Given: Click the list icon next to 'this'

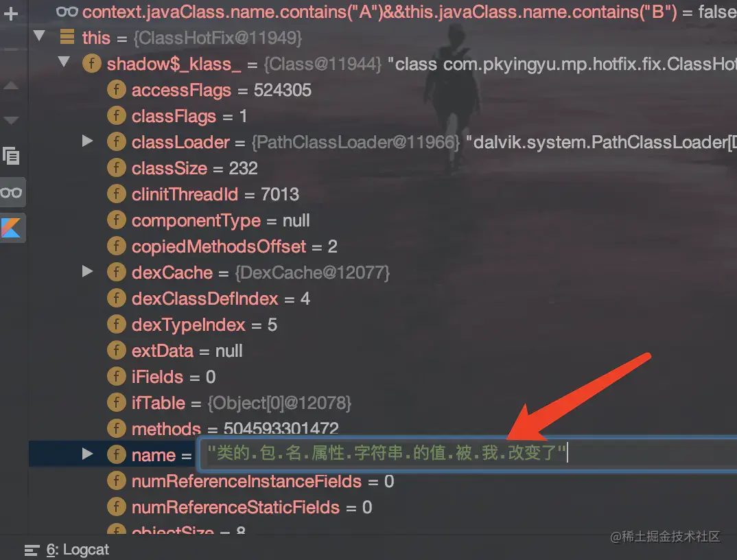Looking at the screenshot, I should tap(67, 36).
